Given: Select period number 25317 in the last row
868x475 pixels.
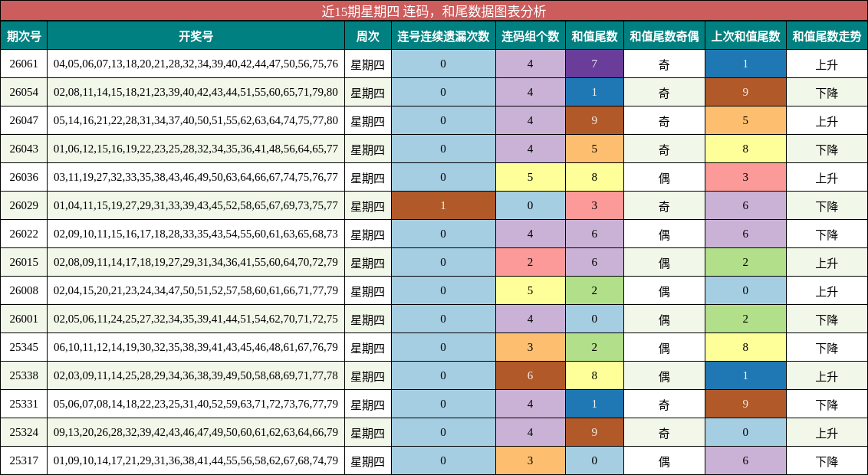Looking at the screenshot, I should tap(24, 460).
